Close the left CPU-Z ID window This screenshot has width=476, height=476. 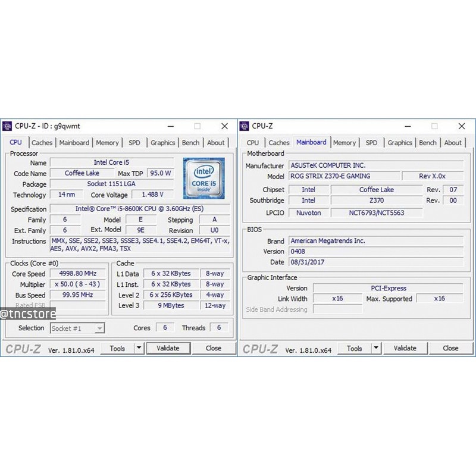click(x=225, y=126)
